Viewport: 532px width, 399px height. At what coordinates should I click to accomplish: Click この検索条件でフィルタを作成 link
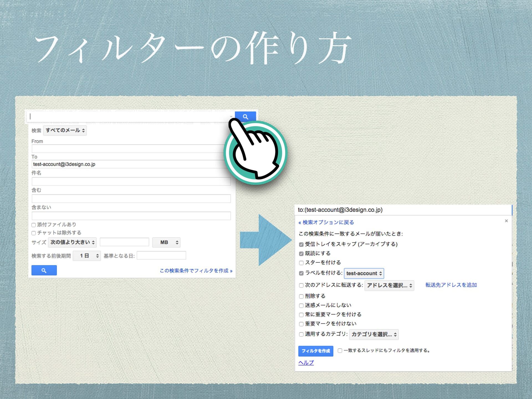(196, 271)
